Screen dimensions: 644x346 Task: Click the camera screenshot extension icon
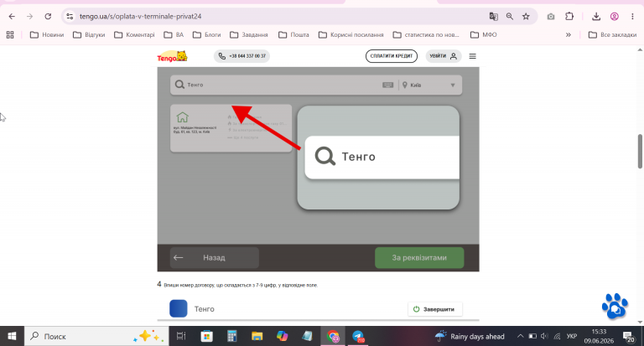click(551, 17)
